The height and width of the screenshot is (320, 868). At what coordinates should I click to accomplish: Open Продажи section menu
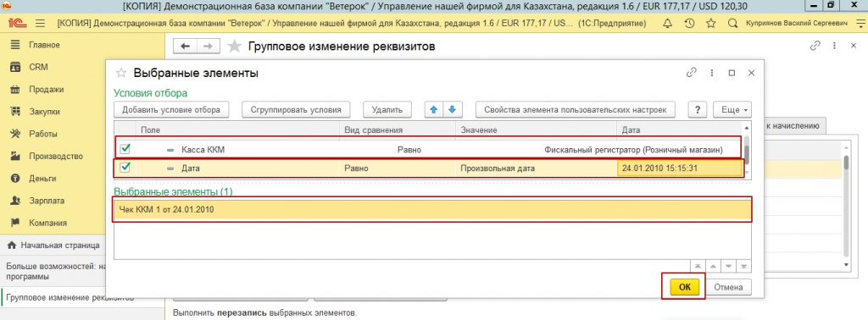click(47, 89)
